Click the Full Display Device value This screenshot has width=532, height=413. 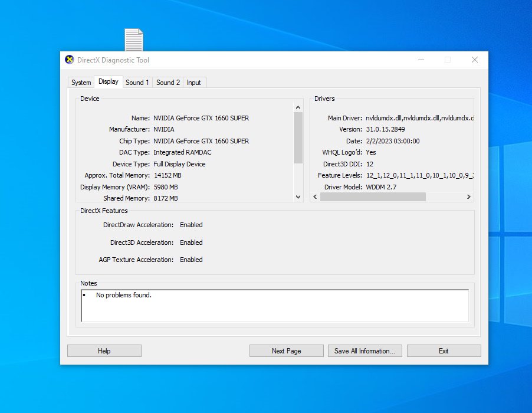click(x=179, y=164)
